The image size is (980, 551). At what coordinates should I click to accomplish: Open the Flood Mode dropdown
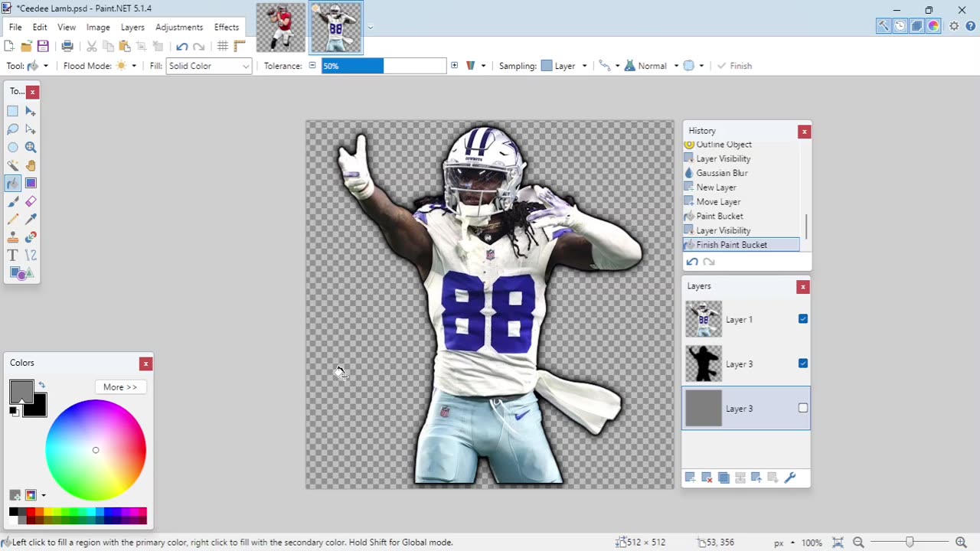(126, 66)
